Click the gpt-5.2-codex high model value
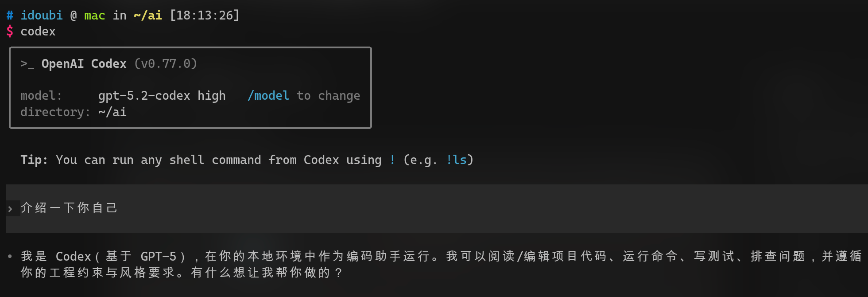The height and width of the screenshot is (297, 868). [x=162, y=96]
